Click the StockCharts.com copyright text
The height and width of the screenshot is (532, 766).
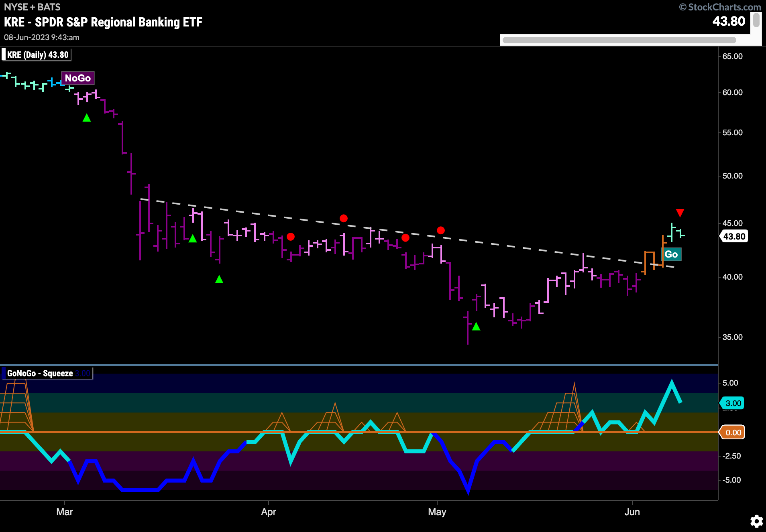(720, 7)
